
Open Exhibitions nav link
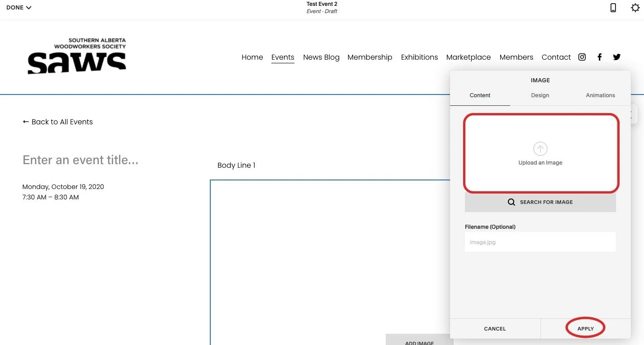(419, 57)
